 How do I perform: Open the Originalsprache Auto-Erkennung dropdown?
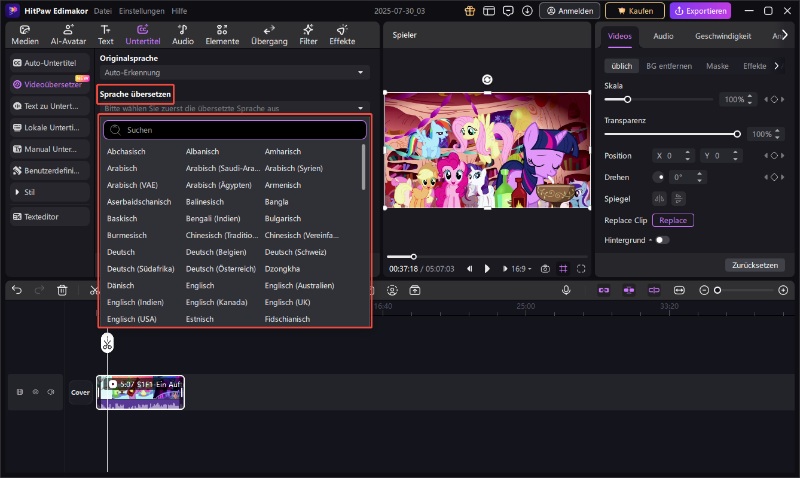click(235, 73)
